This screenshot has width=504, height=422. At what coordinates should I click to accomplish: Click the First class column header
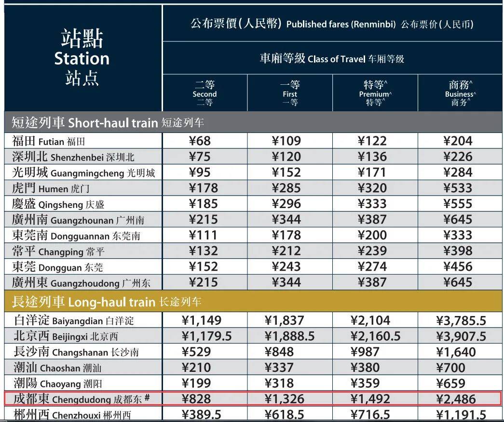[x=290, y=93]
